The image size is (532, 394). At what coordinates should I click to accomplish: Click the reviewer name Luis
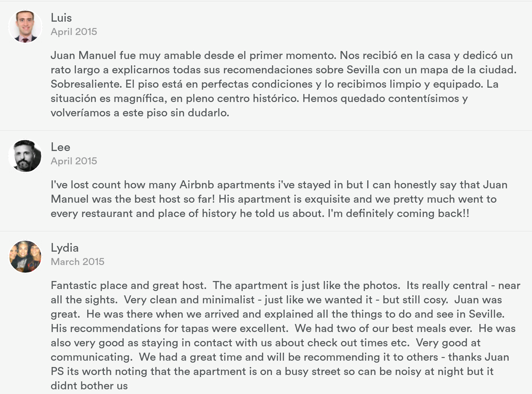point(61,18)
